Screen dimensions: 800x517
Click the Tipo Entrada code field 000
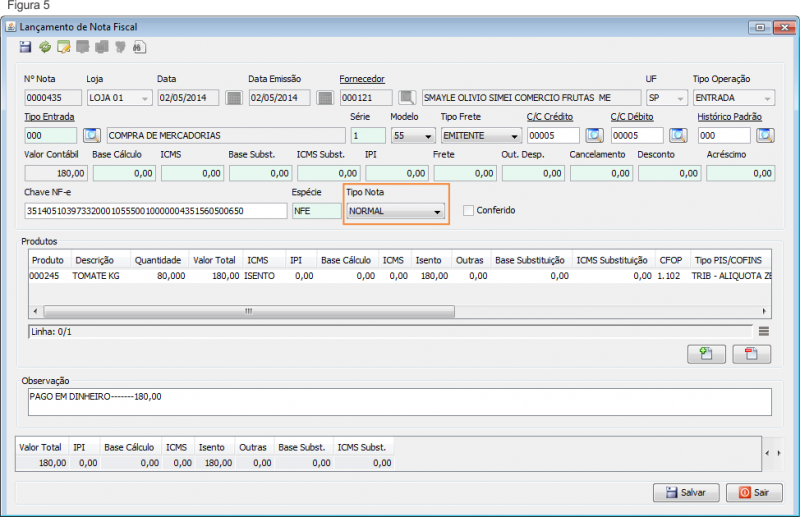[x=51, y=136]
